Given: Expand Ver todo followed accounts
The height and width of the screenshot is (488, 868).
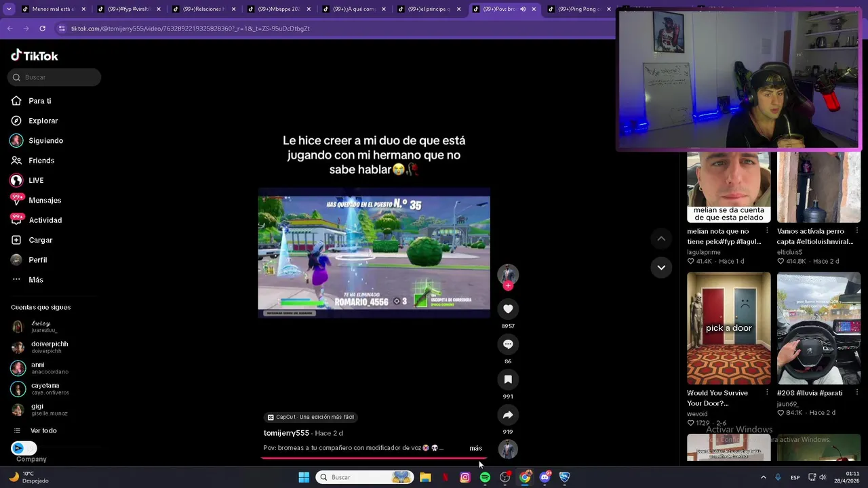Looking at the screenshot, I should tap(35, 430).
